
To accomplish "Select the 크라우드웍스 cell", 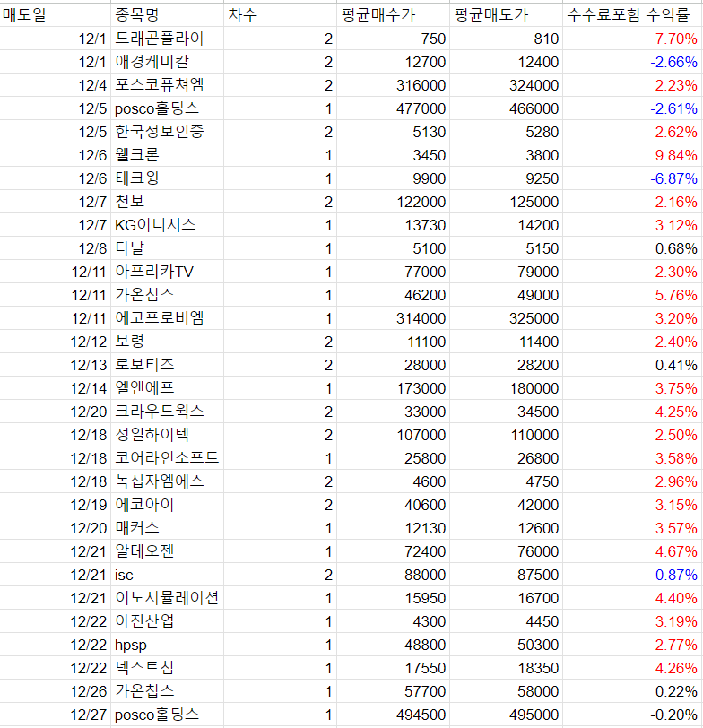I will pyautogui.click(x=167, y=412).
